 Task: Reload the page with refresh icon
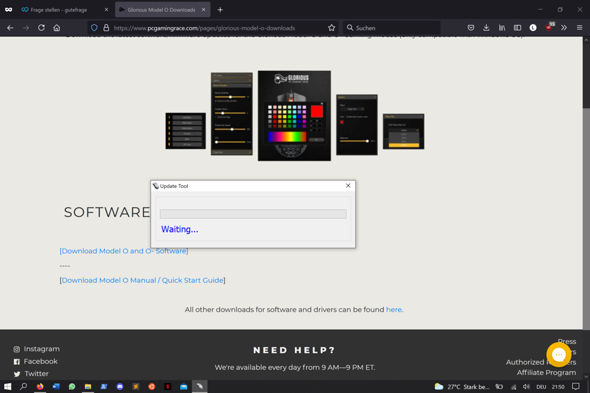click(41, 28)
